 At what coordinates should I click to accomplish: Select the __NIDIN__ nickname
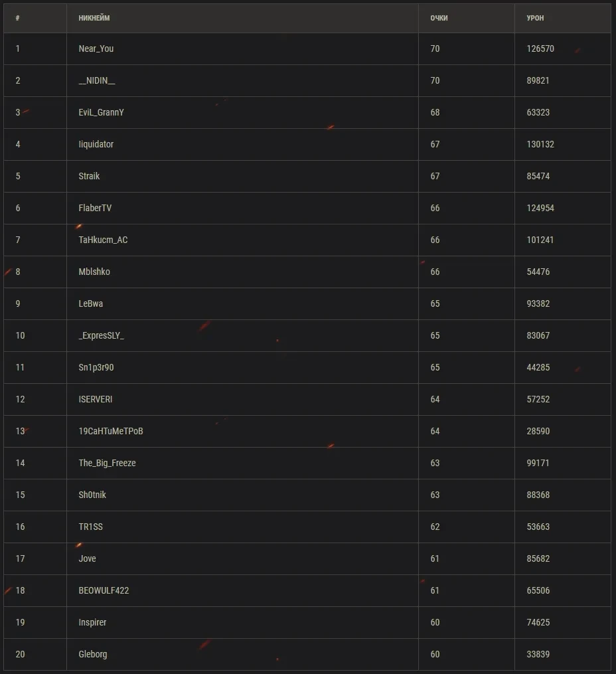97,80
